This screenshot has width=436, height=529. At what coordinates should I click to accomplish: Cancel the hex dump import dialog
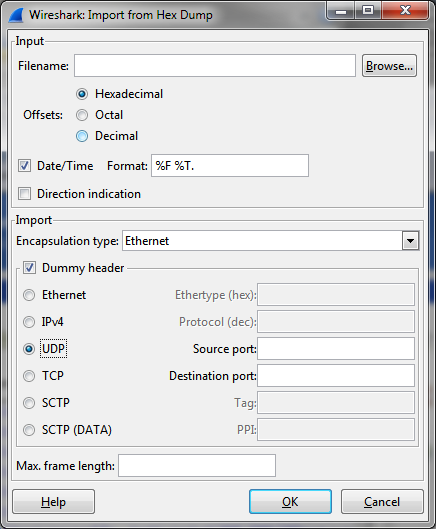coord(382,502)
